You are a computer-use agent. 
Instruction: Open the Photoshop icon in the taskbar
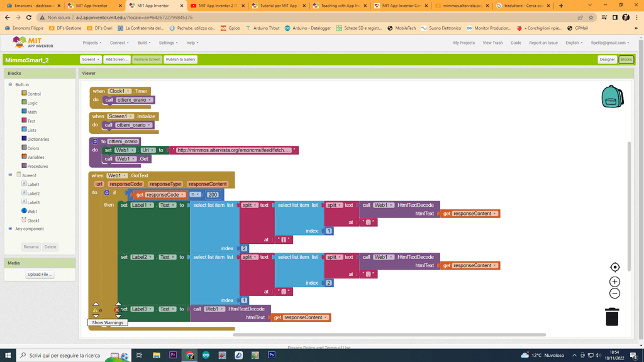tap(271, 355)
